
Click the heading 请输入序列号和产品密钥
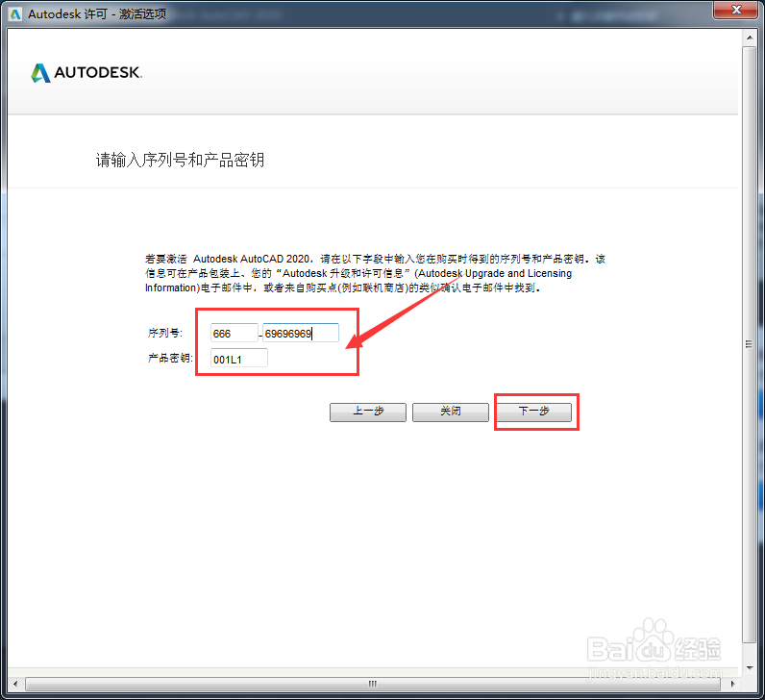tap(180, 160)
